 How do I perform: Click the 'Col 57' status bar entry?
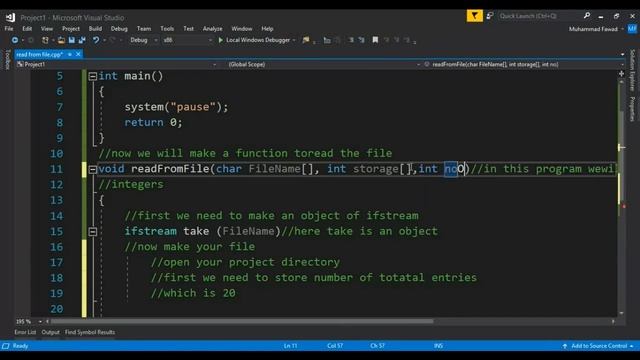point(335,346)
